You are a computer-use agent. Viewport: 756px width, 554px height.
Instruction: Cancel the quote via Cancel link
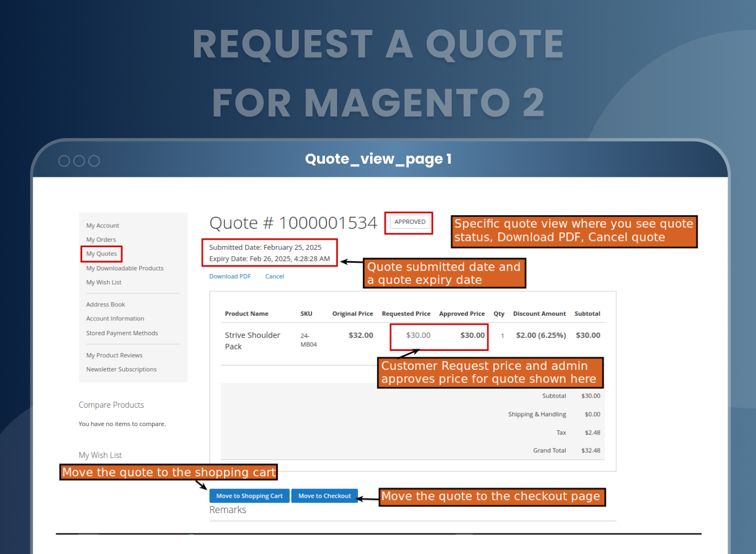pyautogui.click(x=274, y=276)
